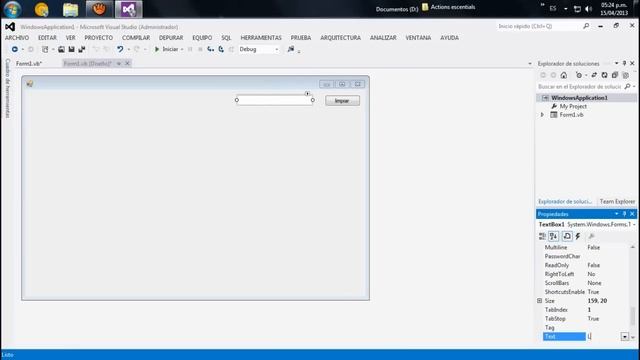The width and height of the screenshot is (640, 360).
Task: Click the Properties page icon in Properties panel
Action: 567,236
